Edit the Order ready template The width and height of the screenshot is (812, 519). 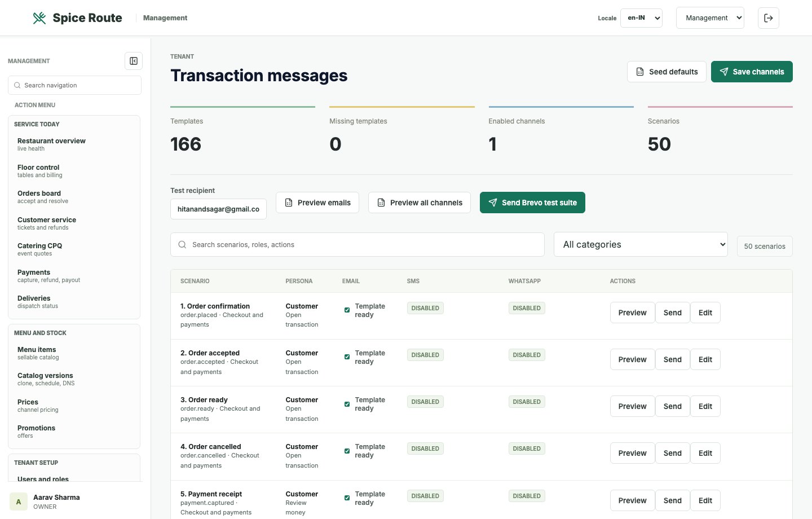705,406
